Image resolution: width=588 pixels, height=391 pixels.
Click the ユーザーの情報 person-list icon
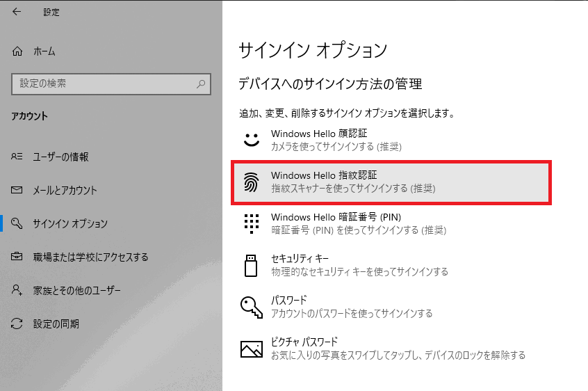point(17,157)
